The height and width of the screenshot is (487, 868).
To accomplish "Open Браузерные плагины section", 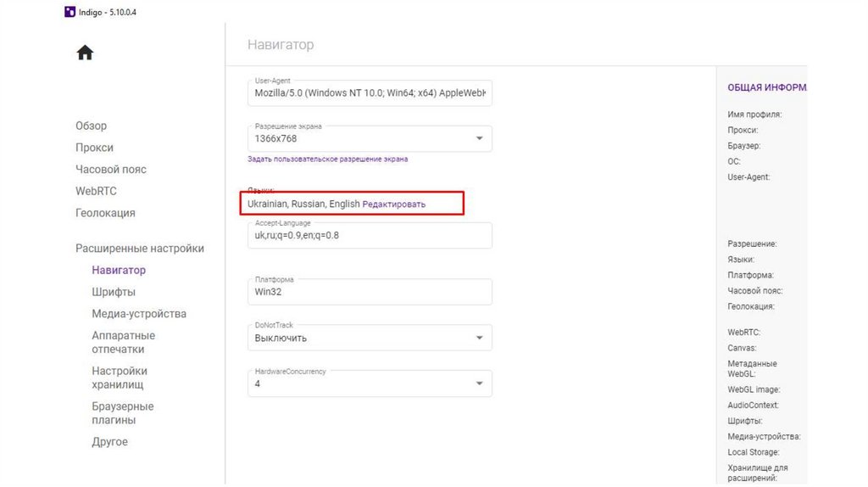I will point(122,413).
